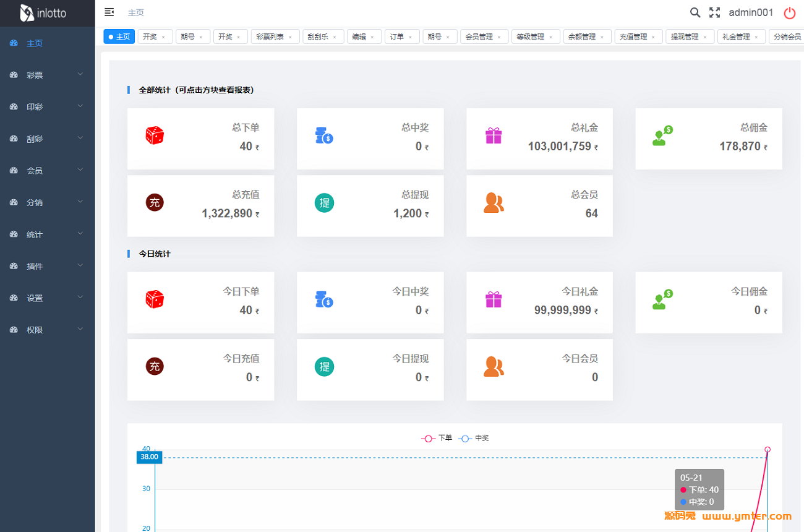Expand the 印彩 sidebar chevron
Screen dimensions: 804x532
80,106
